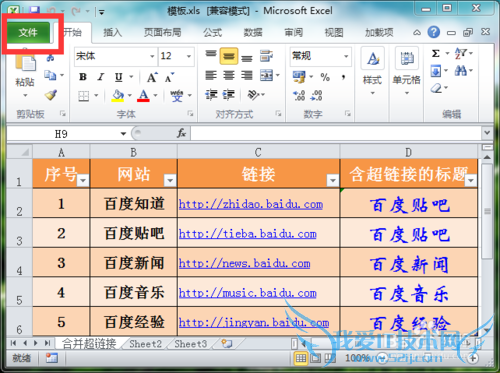
Task: Open the font color dropdown arrow
Action: tap(155, 96)
